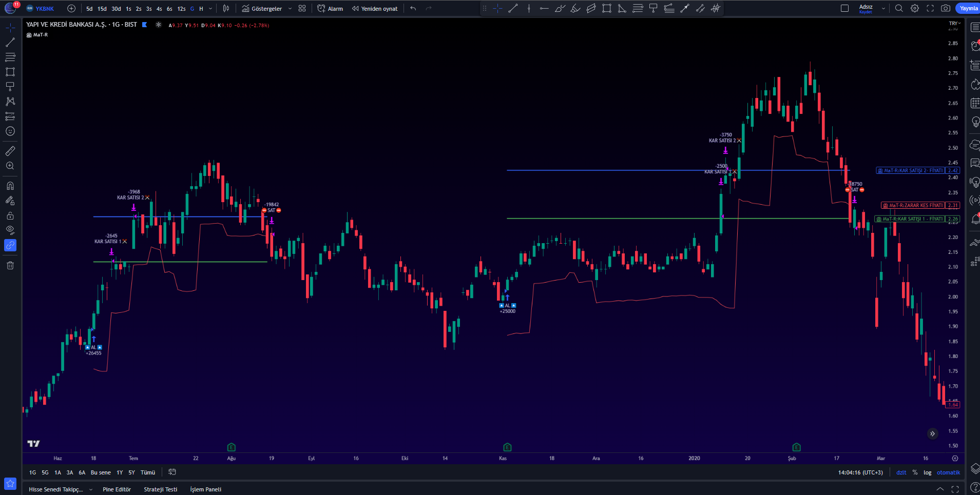Open the YKBNK symbol search
Image resolution: width=980 pixels, height=495 pixels.
click(x=41, y=9)
